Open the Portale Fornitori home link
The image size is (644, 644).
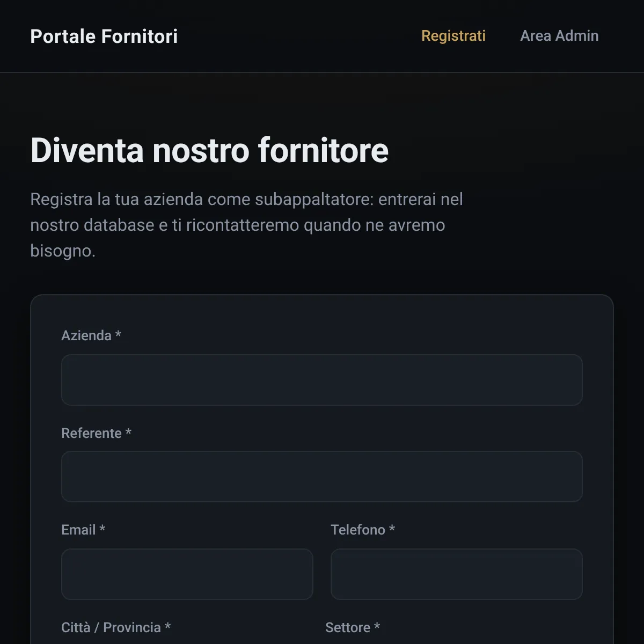pos(104,36)
